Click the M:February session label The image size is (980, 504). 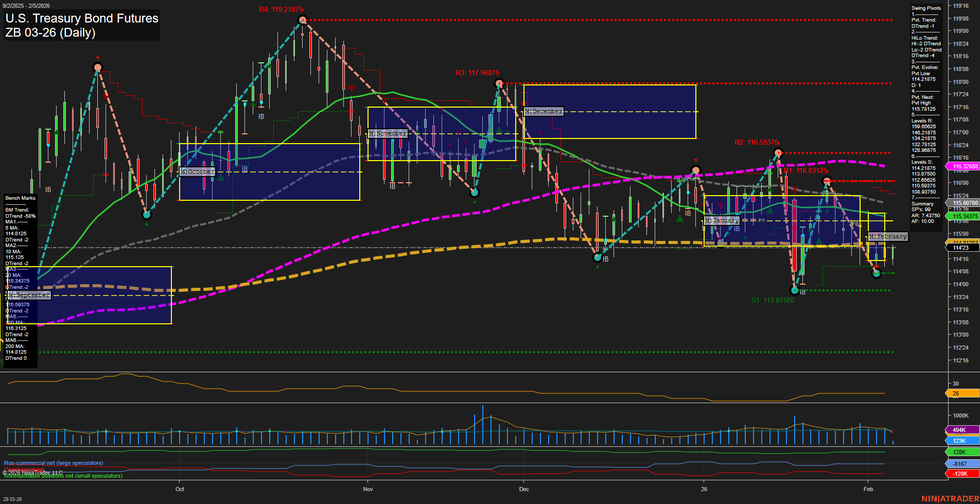pos(888,236)
